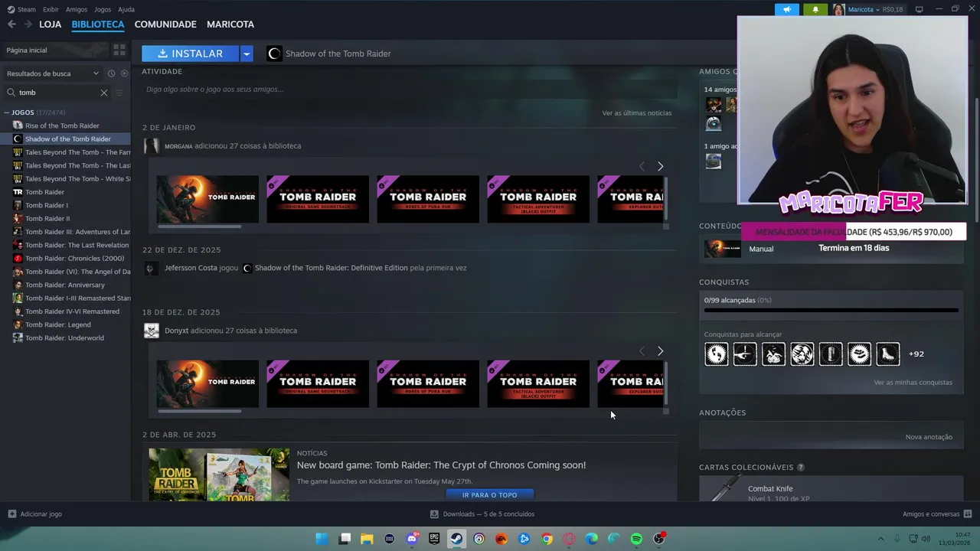This screenshot has height=551, width=980.
Task: Click 'Ver as minhas conquistas' link
Action: [x=913, y=383]
